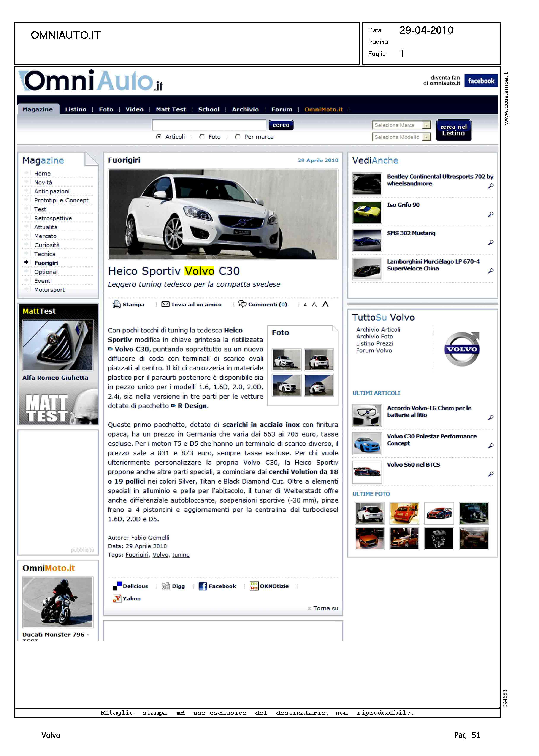Click the magnifier icon beside Iso Grifo 90

click(491, 214)
